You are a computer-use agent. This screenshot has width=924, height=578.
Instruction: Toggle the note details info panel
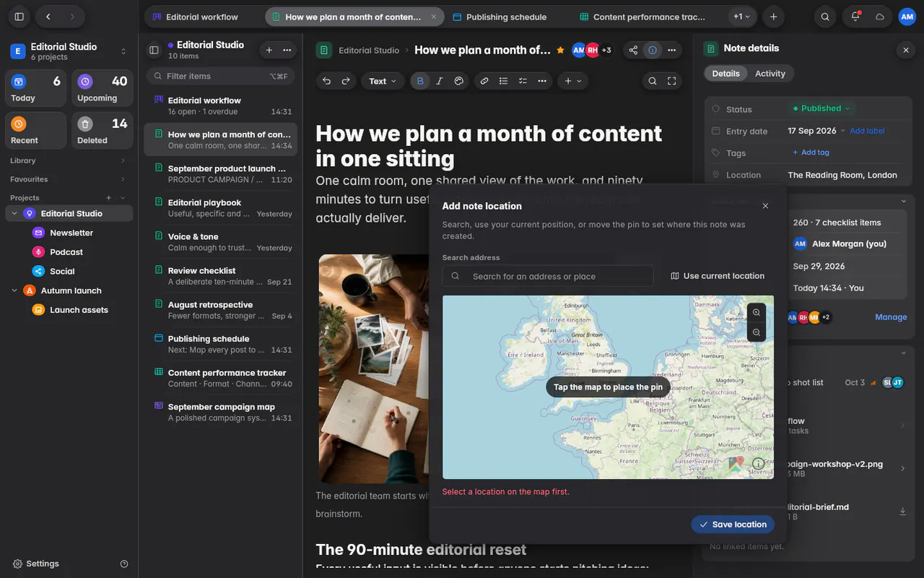(x=653, y=50)
